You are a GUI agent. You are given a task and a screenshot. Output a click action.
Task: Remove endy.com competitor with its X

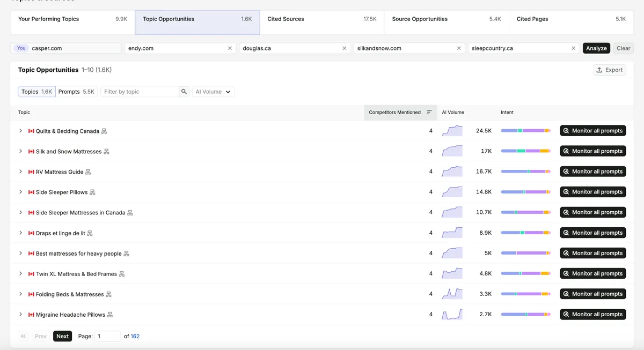point(230,48)
